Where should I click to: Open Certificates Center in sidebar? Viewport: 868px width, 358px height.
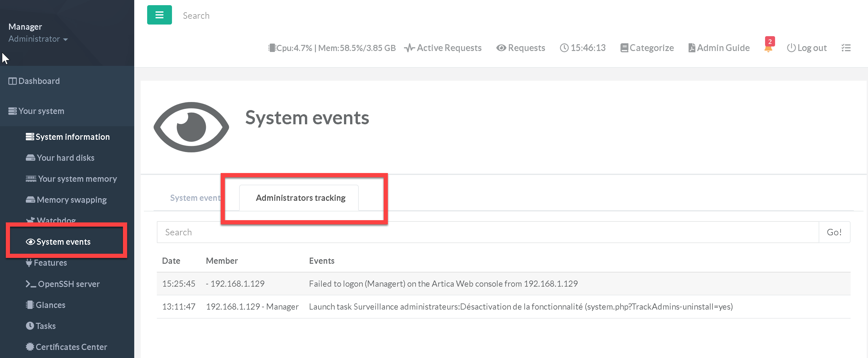tap(71, 347)
